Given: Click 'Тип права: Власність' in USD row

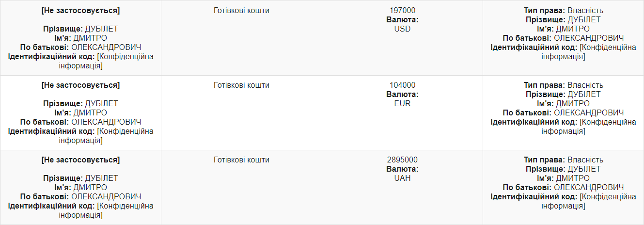Looking at the screenshot, I should coord(563,11).
